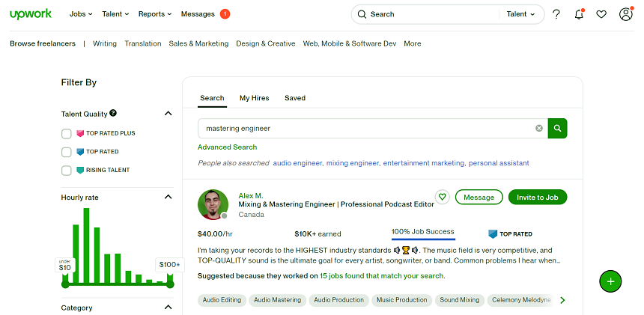Clear the mastering engineer search text
Image resolution: width=644 pixels, height=315 pixels.
539,129
